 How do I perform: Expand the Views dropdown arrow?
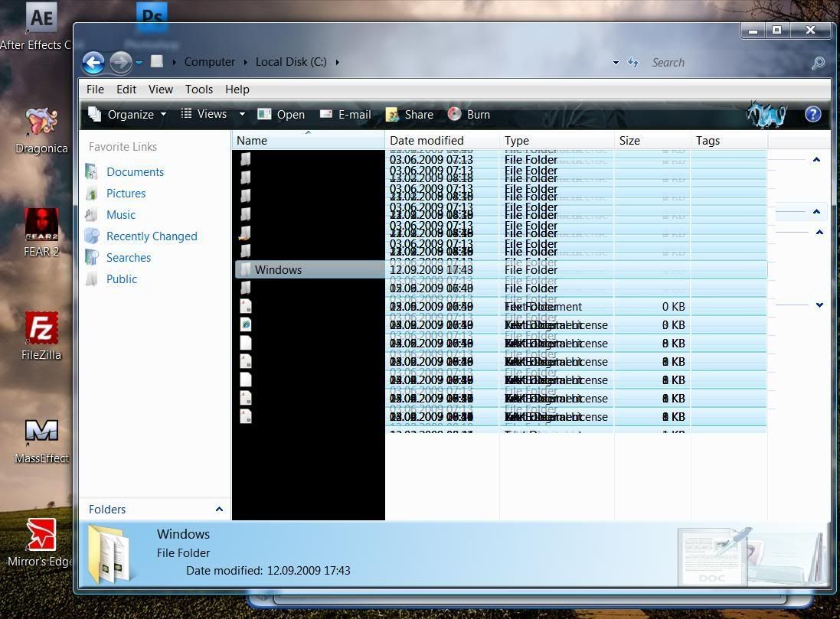[x=242, y=114]
